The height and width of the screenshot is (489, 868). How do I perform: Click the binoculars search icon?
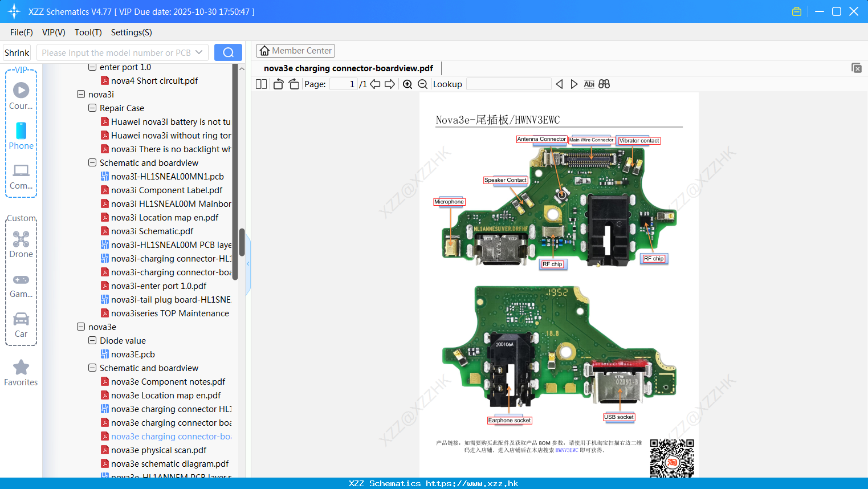point(604,84)
